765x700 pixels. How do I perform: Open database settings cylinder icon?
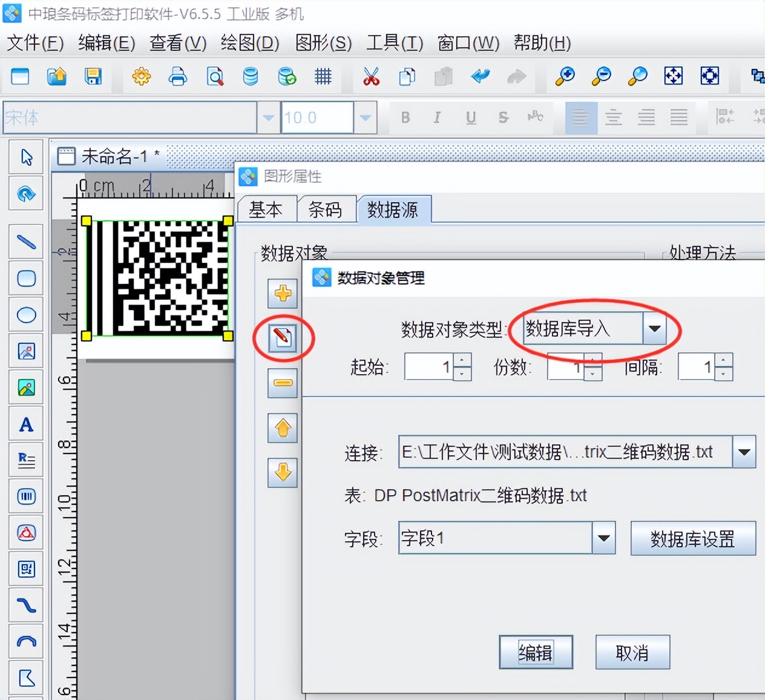[x=251, y=76]
